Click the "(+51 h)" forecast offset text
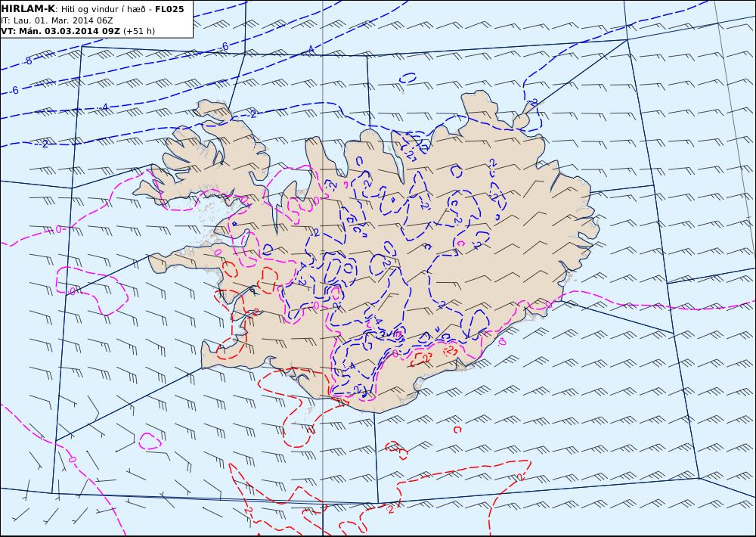 139,31
